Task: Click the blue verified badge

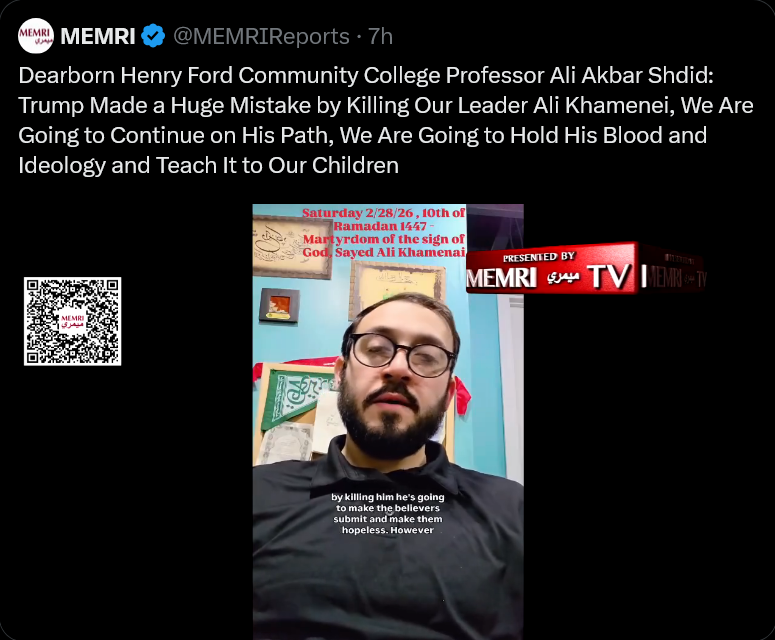Action: 153,36
